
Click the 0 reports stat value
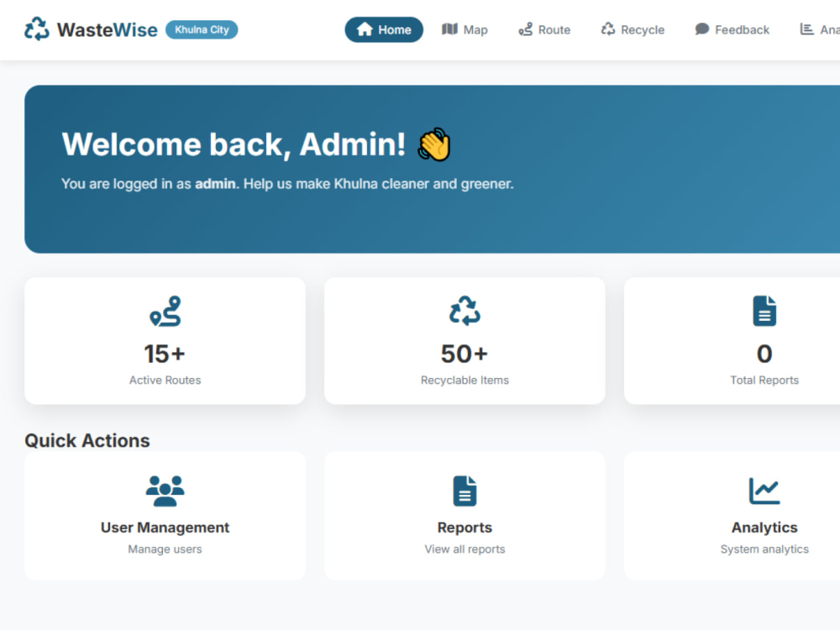click(764, 354)
